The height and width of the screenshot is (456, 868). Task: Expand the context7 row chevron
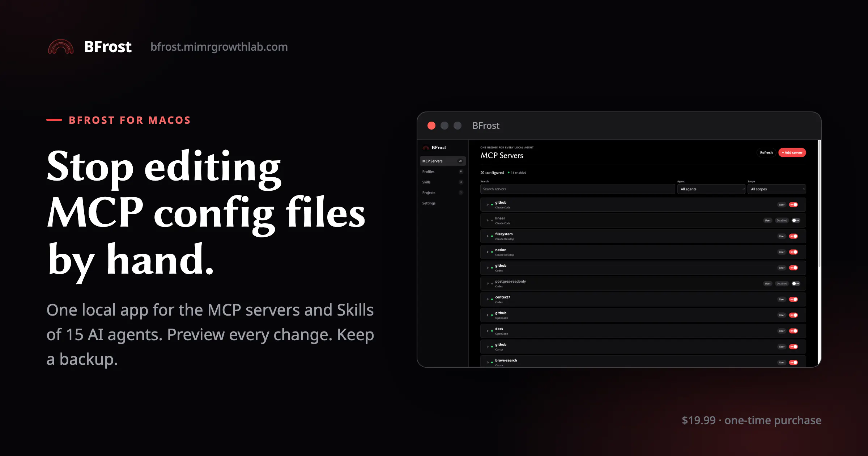[487, 299]
